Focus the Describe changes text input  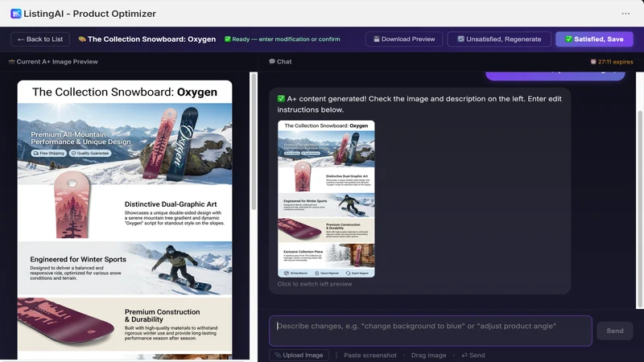[x=431, y=331]
